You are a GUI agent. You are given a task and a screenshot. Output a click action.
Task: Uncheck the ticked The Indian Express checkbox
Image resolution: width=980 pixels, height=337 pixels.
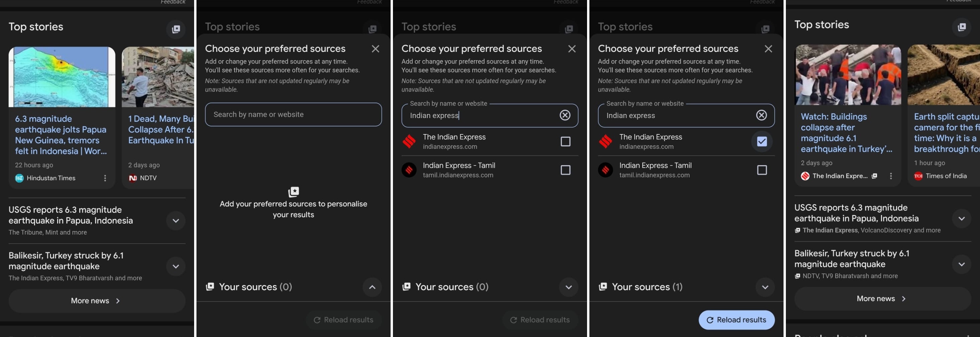[761, 141]
